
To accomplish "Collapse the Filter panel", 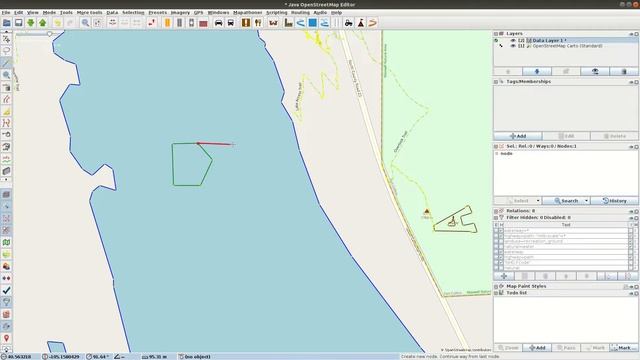I will [496, 218].
